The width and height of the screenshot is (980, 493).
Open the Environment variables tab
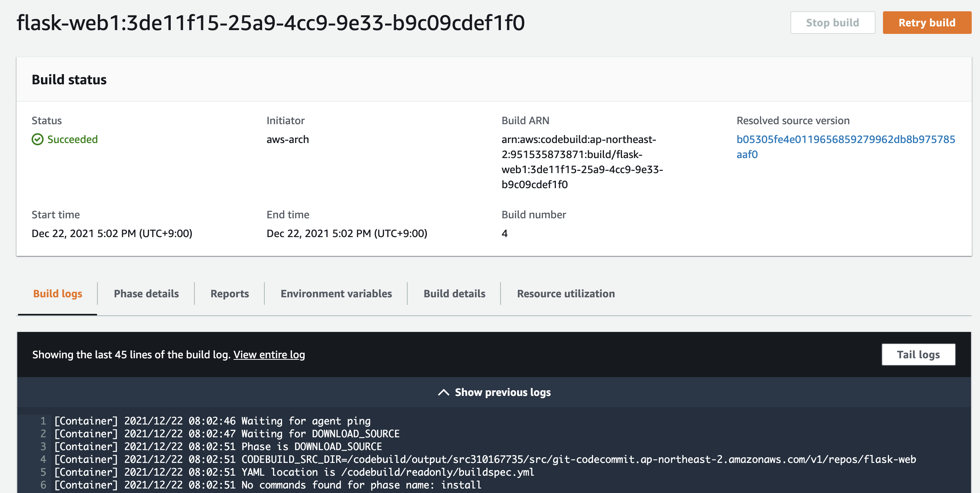pos(336,294)
